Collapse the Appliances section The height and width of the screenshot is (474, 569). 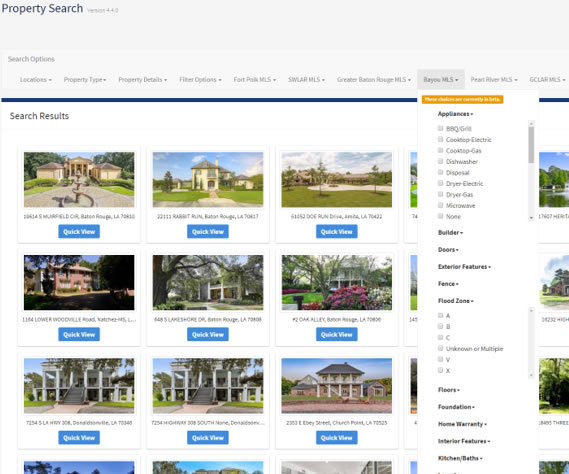point(455,114)
